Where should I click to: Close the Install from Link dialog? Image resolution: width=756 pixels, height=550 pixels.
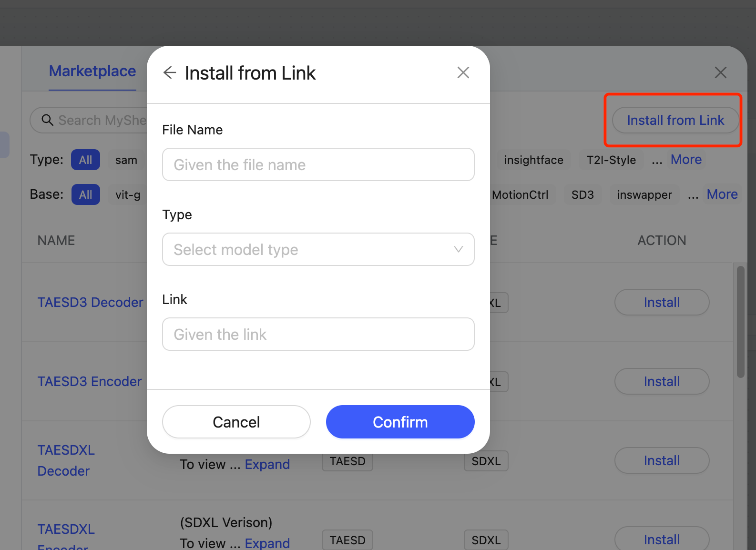[463, 72]
